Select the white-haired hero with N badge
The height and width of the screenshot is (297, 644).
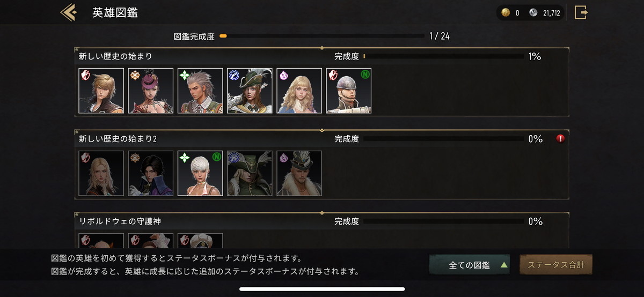point(200,173)
